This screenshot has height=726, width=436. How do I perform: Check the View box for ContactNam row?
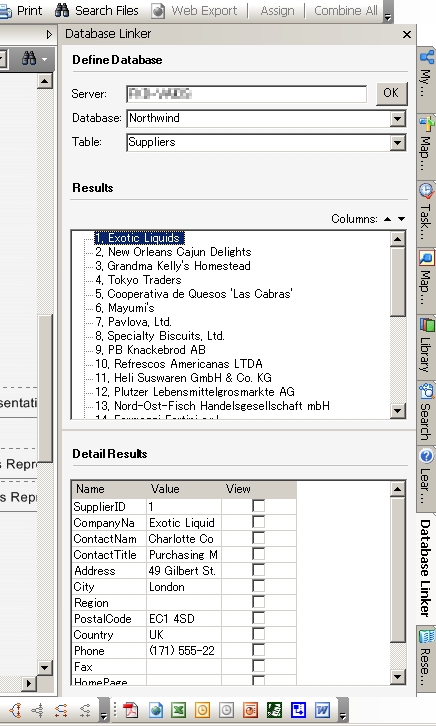coord(259,538)
